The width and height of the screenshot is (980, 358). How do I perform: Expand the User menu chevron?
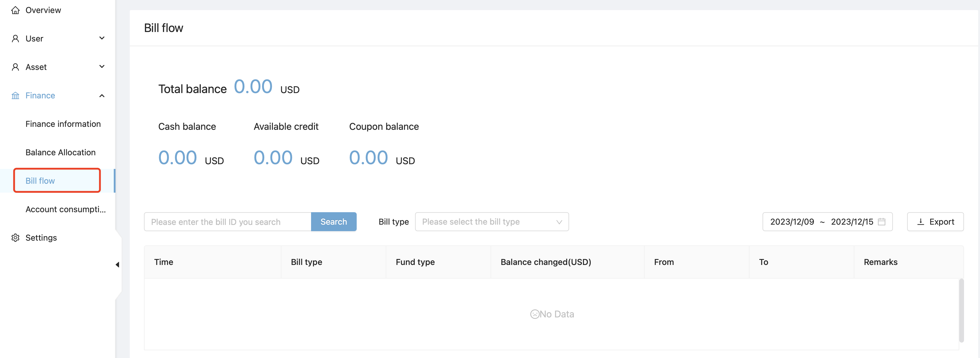pos(102,38)
